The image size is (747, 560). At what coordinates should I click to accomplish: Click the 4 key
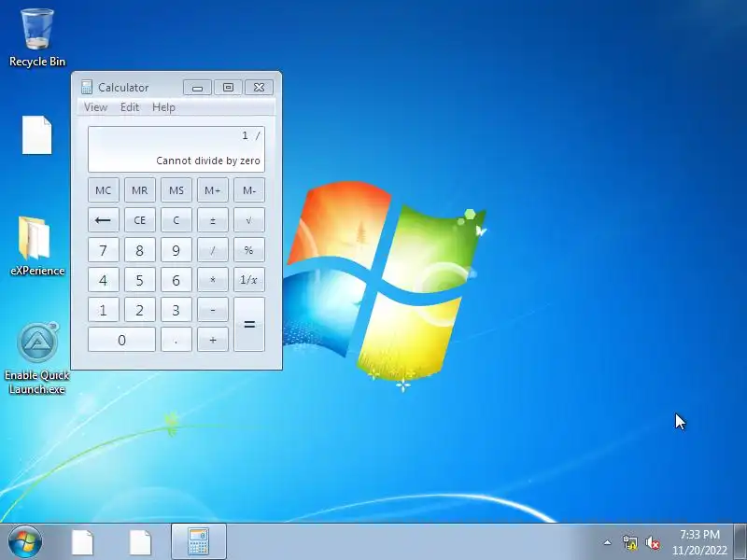[x=104, y=280]
